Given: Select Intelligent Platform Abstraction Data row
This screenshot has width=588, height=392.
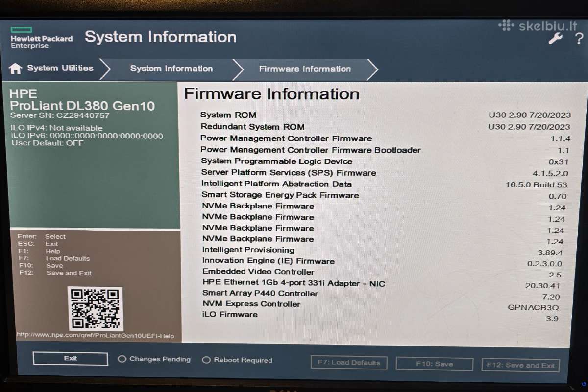Looking at the screenshot, I should [386, 184].
